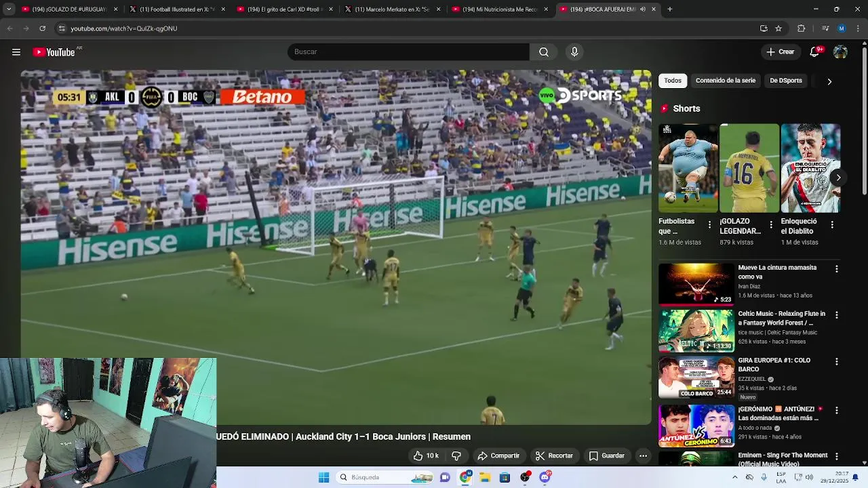Click the video player to pause
The height and width of the screenshot is (488, 868).
click(336, 247)
